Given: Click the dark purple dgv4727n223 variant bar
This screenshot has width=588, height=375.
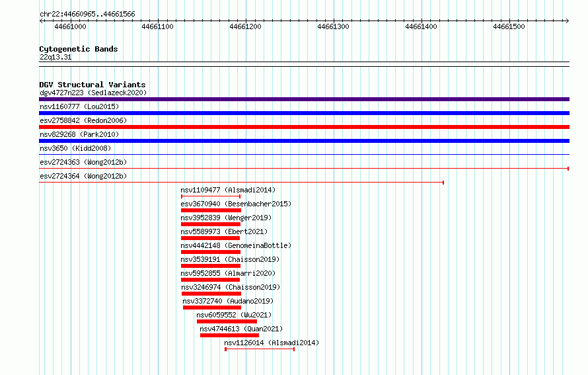Looking at the screenshot, I should coord(304,99).
